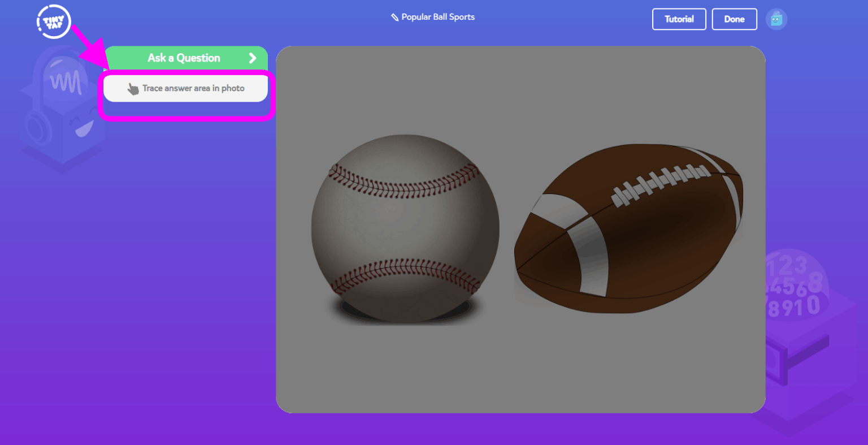Select the hand icon on trace button
Image resolution: width=868 pixels, height=445 pixels.
coord(133,88)
